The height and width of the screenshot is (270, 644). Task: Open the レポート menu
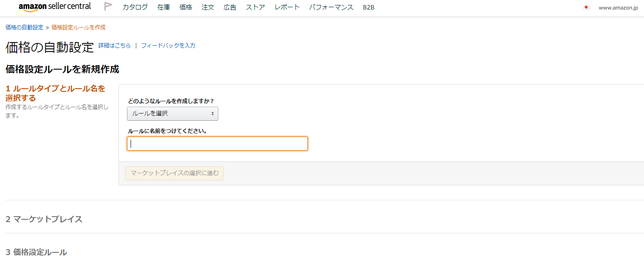point(287,7)
